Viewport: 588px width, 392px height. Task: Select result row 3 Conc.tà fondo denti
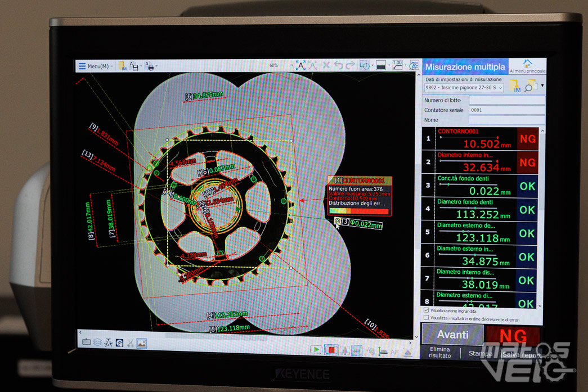click(x=481, y=186)
